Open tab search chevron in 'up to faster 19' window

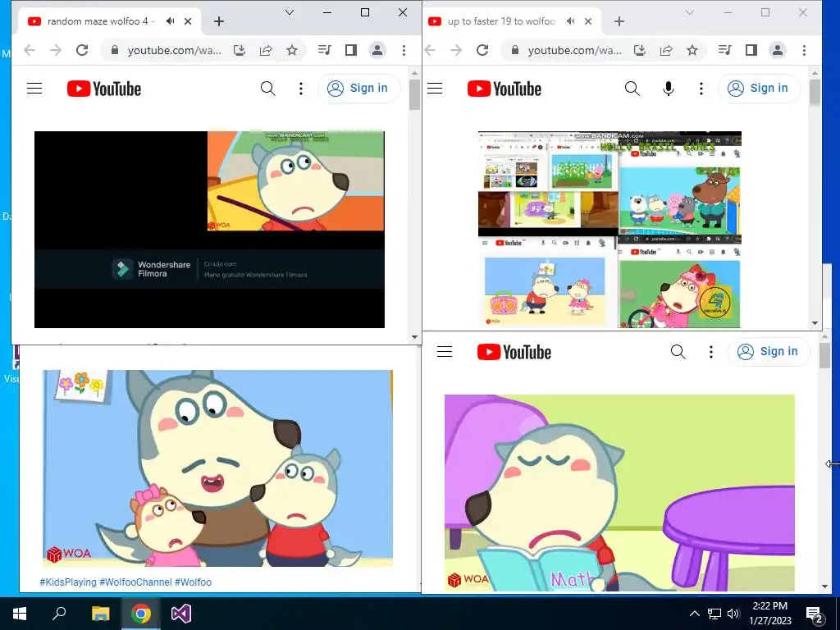point(689,12)
